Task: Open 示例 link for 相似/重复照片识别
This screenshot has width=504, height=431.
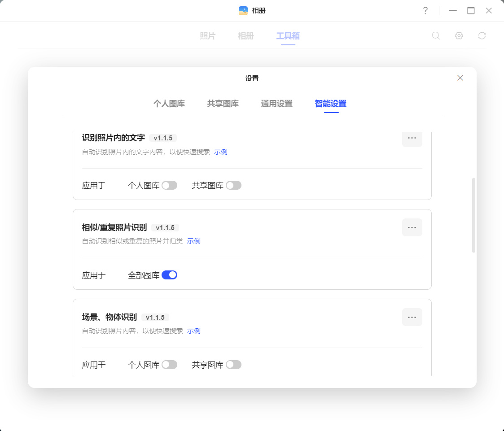Action: (x=193, y=241)
